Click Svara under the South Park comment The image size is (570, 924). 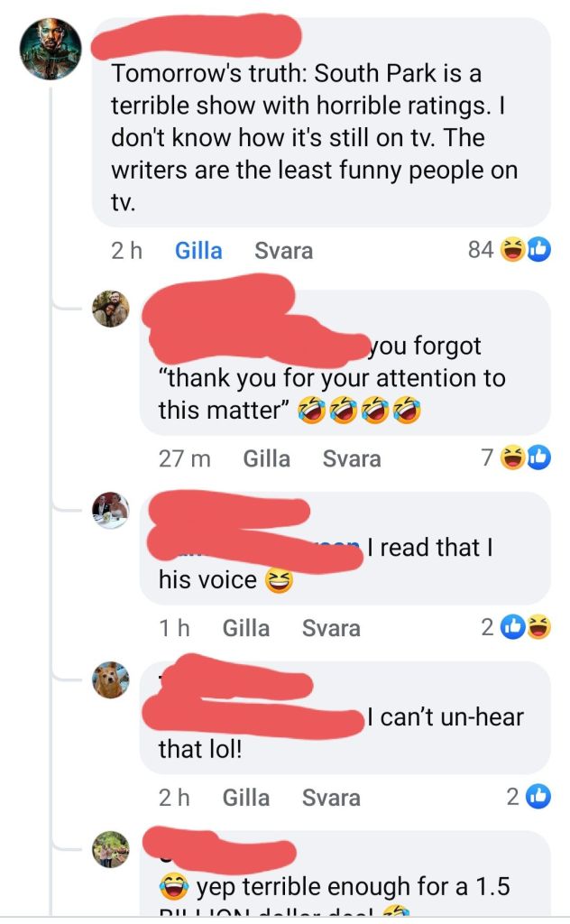[283, 251]
